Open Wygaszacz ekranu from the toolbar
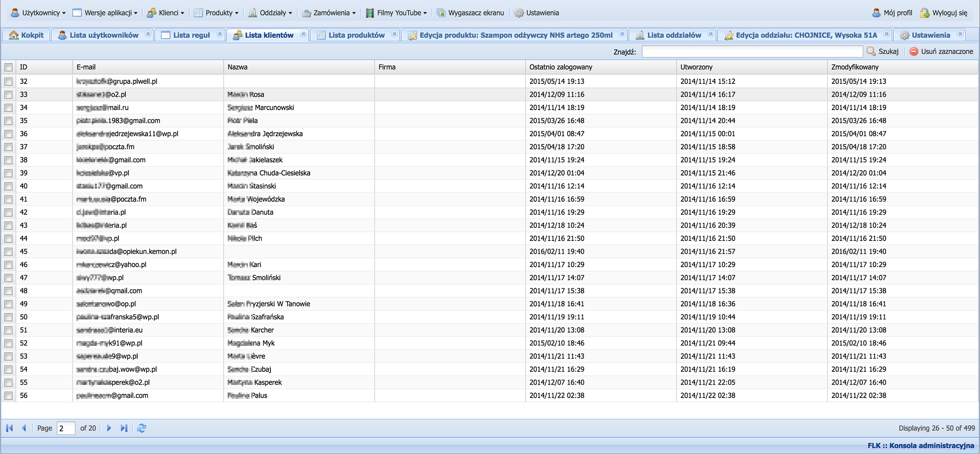The image size is (980, 454). tap(470, 13)
